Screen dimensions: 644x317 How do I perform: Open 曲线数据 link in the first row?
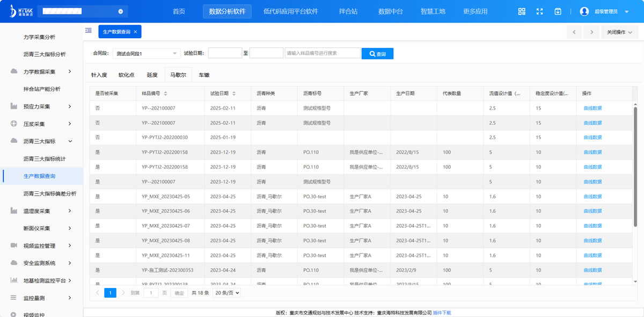point(592,108)
